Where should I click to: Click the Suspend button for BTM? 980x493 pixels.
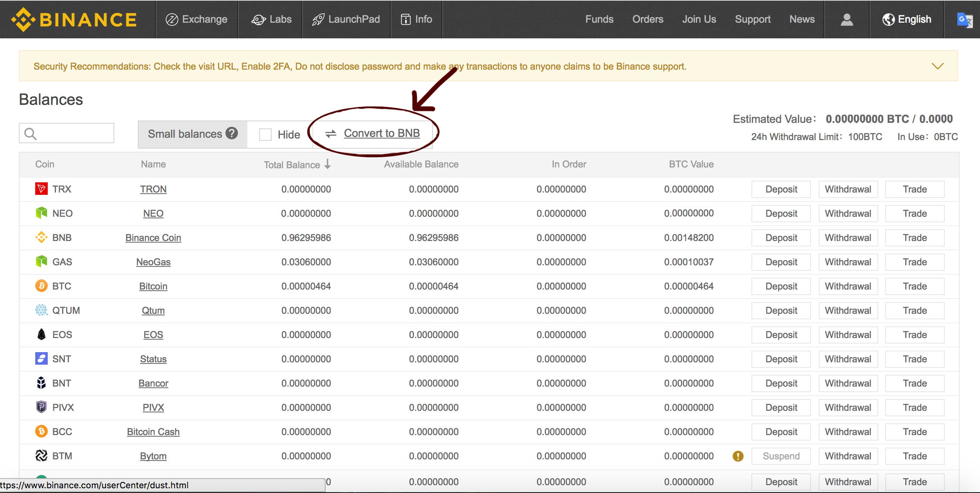pos(781,456)
